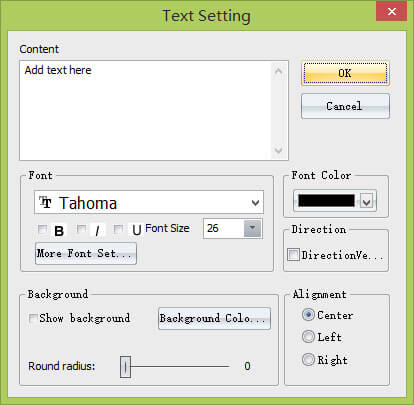This screenshot has width=414, height=405.
Task: Click the Round radius slider handle
Action: coord(125,367)
